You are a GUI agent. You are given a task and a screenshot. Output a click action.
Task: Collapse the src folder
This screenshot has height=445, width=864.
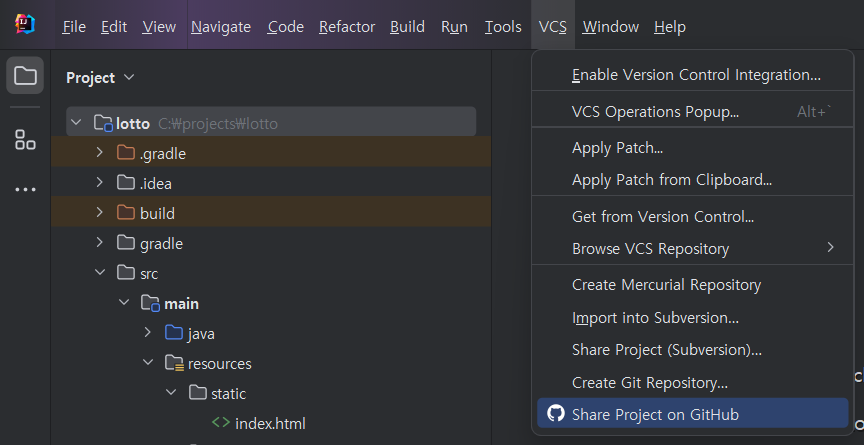coord(100,272)
